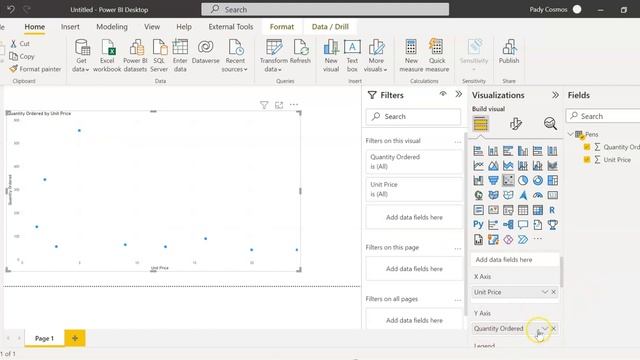The width and height of the screenshot is (640, 360).
Task: Insert a Text box
Action: (352, 56)
